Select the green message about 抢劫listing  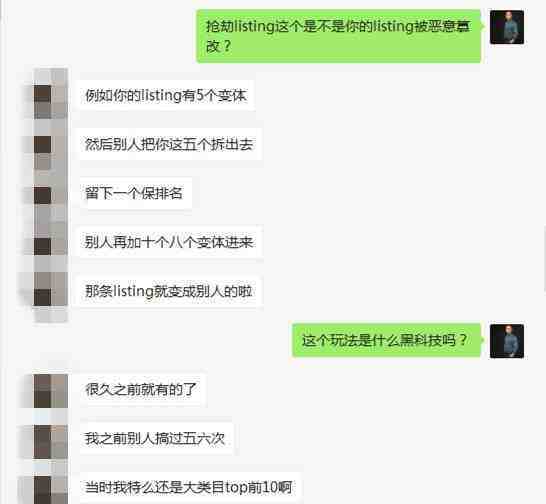[338, 36]
